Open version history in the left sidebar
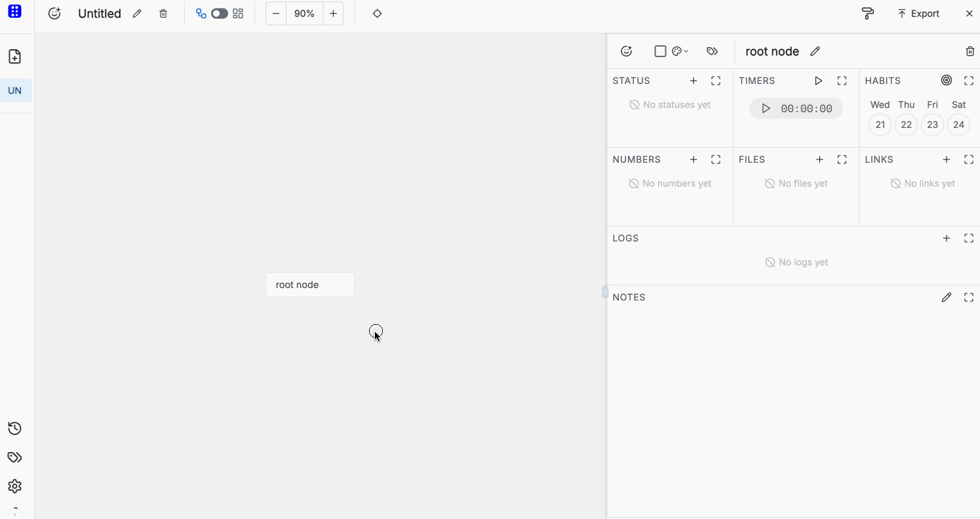This screenshot has height=519, width=980. click(14, 428)
